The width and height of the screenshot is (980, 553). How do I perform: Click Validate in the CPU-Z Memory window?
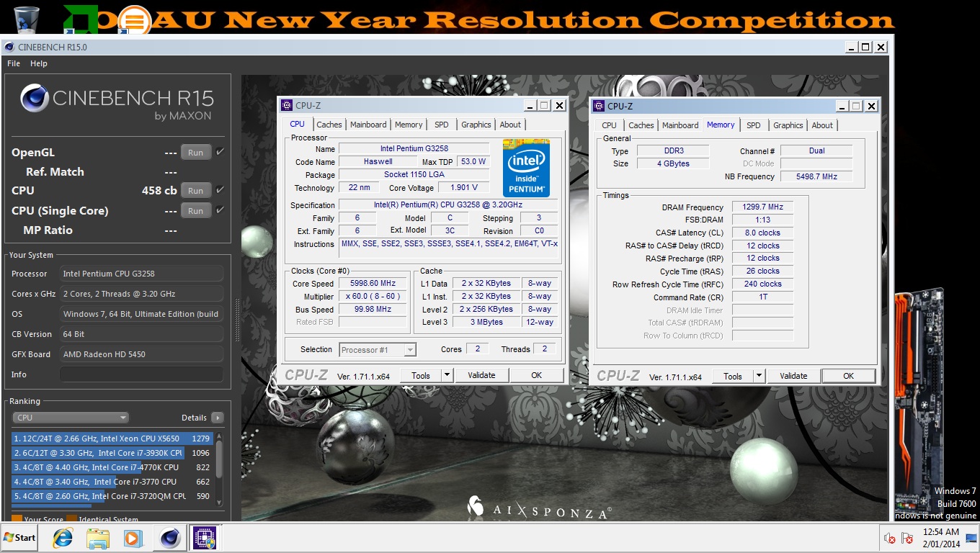793,376
